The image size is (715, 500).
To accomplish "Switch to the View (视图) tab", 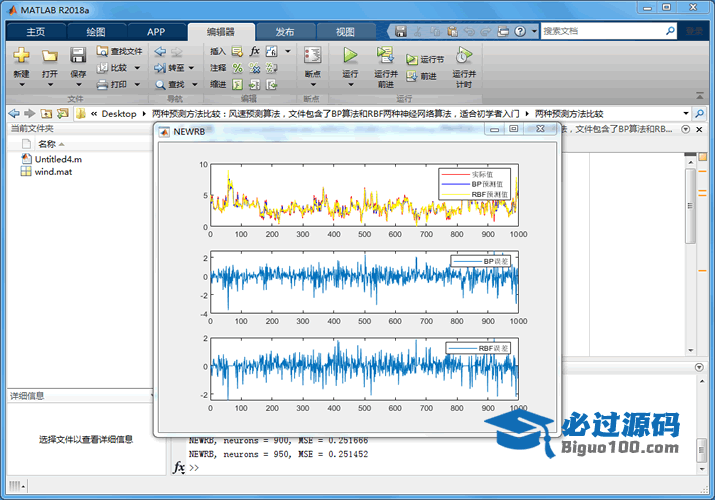I will coord(345,32).
